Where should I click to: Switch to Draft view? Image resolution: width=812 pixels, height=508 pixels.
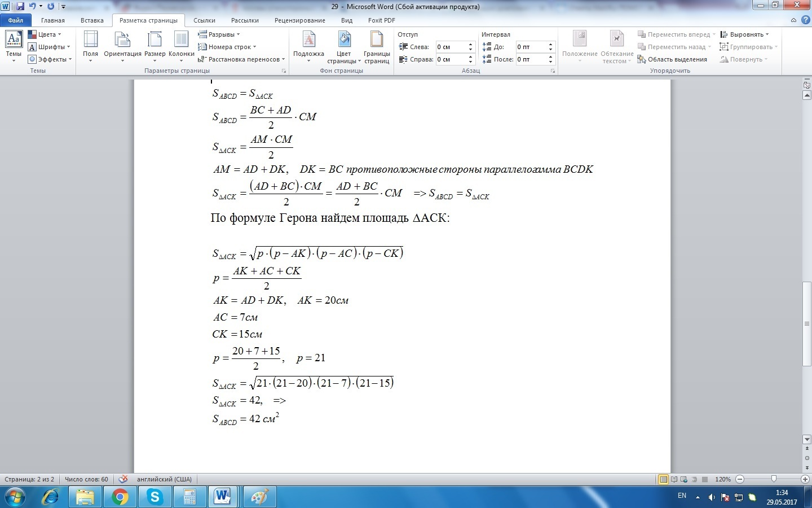click(x=705, y=479)
